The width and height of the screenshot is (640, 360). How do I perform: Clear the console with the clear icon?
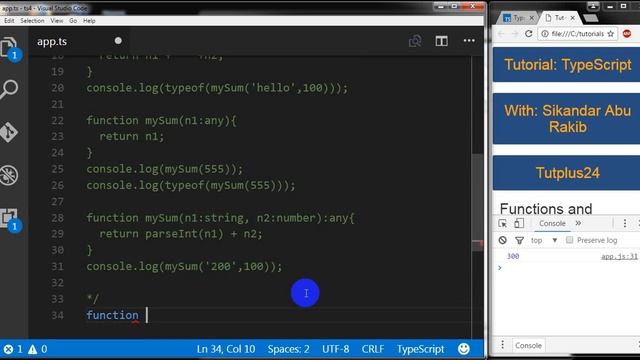click(x=502, y=240)
